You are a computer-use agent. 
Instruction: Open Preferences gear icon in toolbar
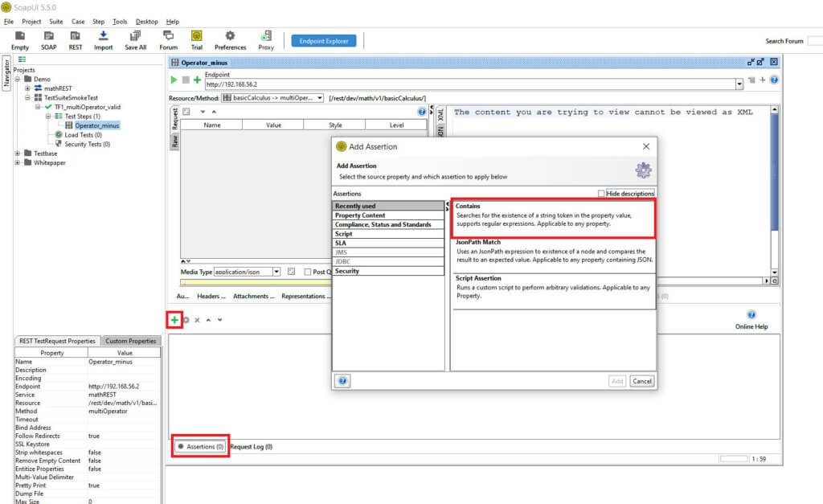click(x=230, y=36)
